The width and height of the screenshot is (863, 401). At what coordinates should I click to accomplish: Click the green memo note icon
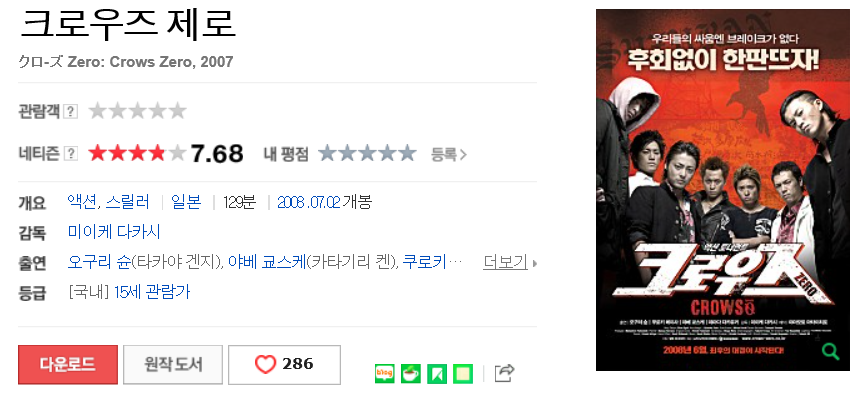point(463,373)
